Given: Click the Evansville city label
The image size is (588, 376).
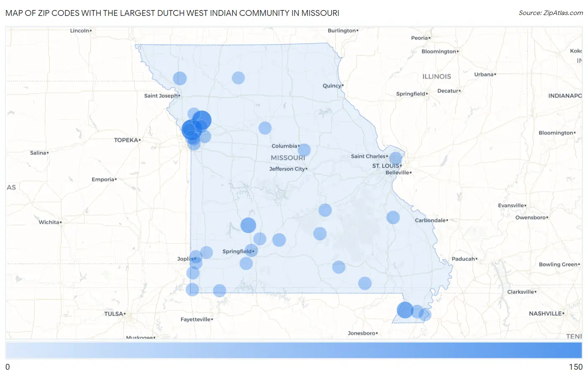Looking at the screenshot, I should pyautogui.click(x=511, y=205).
